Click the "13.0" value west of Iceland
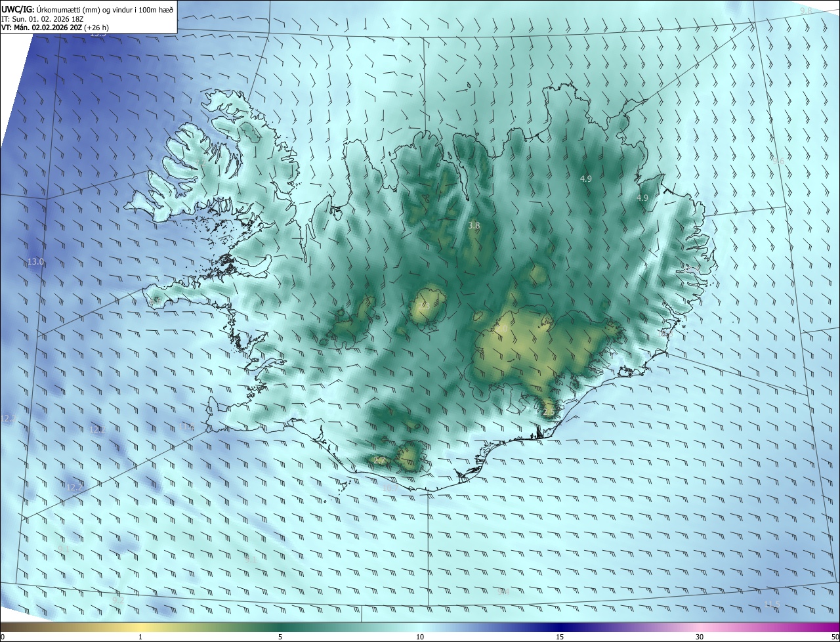This screenshot has width=840, height=642. (36, 261)
